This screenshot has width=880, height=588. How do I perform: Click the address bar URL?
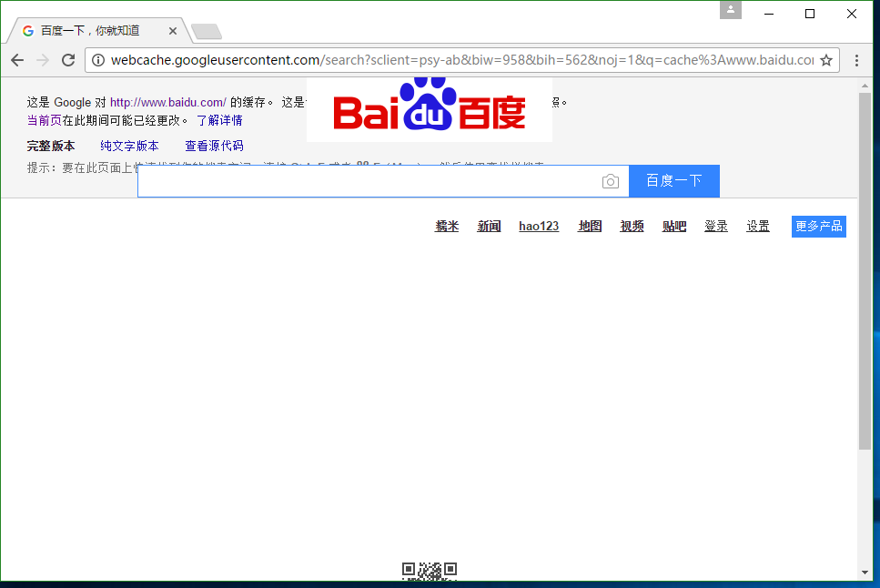point(462,60)
